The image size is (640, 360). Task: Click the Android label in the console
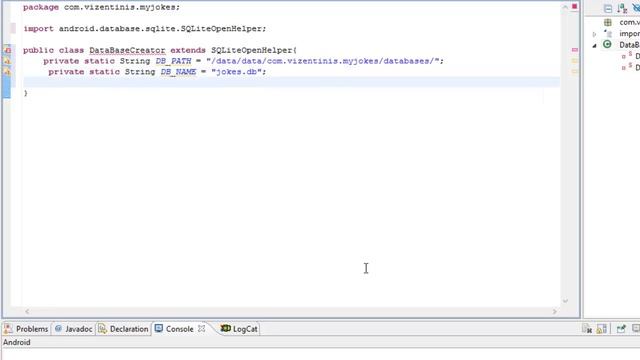point(17,342)
